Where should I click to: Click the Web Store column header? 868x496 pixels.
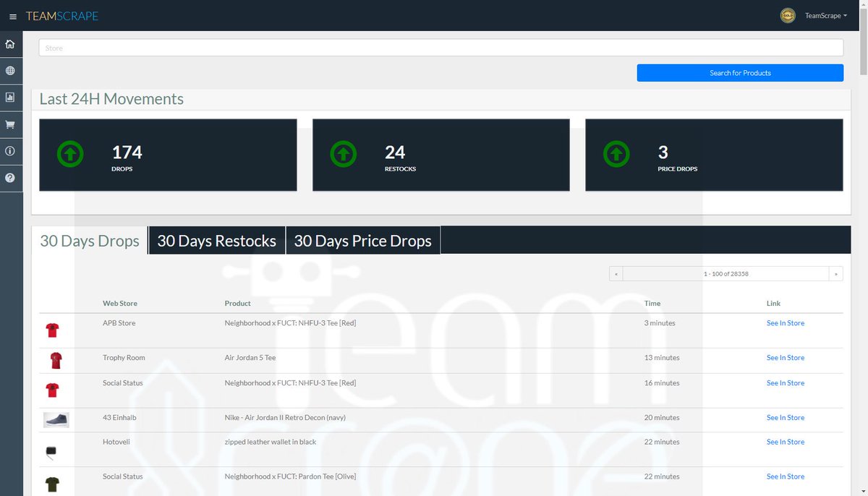point(120,304)
